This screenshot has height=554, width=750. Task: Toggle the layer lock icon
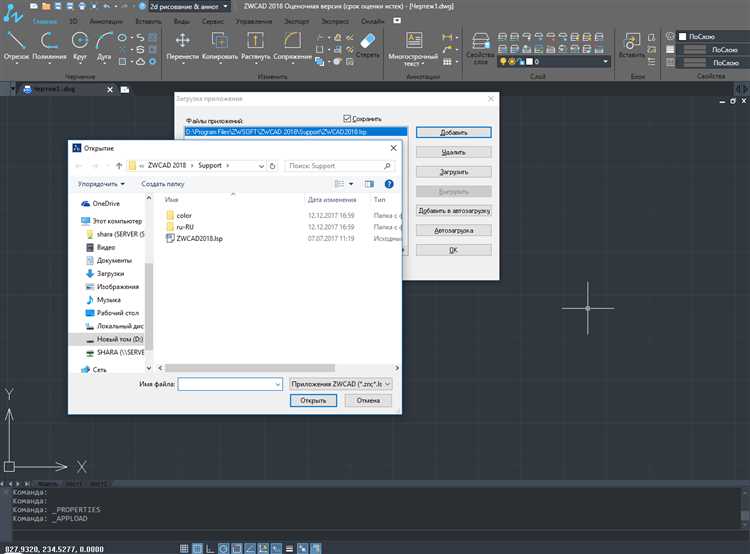click(521, 61)
